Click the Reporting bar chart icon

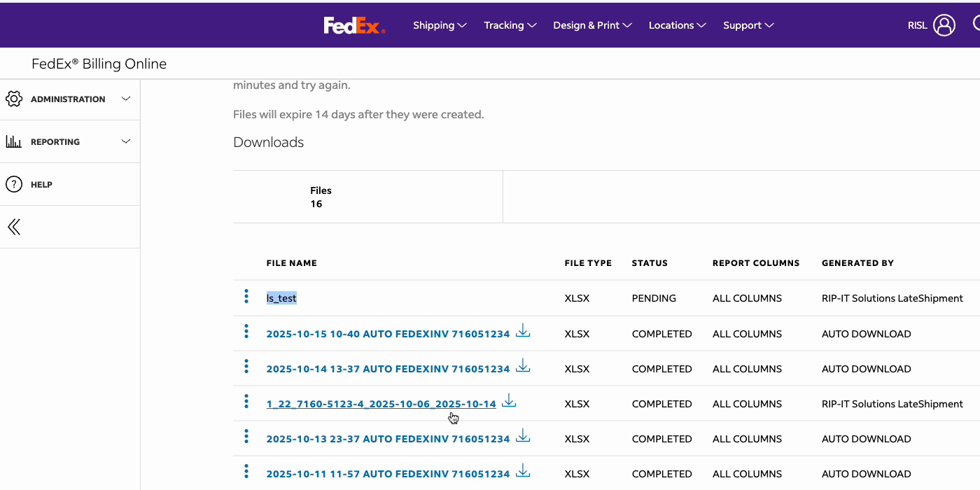[14, 141]
